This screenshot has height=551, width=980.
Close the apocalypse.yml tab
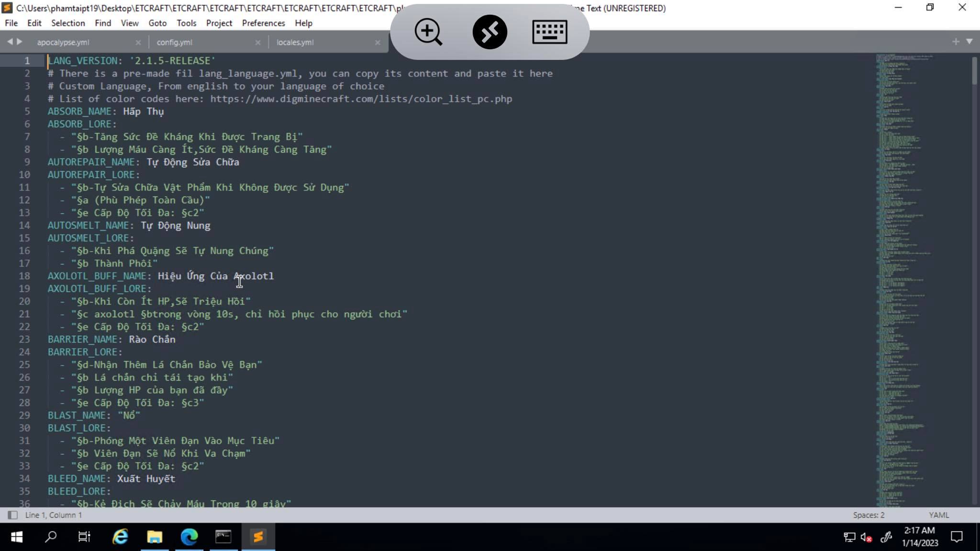[138, 43]
